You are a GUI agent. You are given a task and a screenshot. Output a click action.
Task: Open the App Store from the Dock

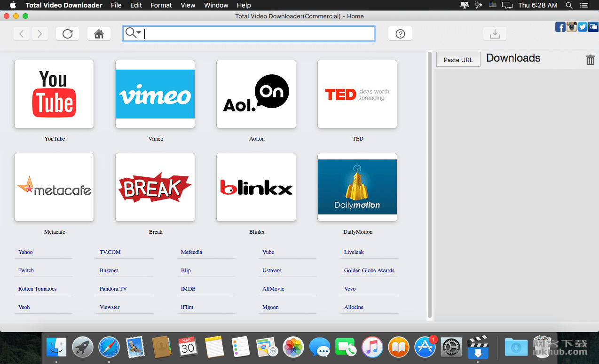click(x=425, y=348)
